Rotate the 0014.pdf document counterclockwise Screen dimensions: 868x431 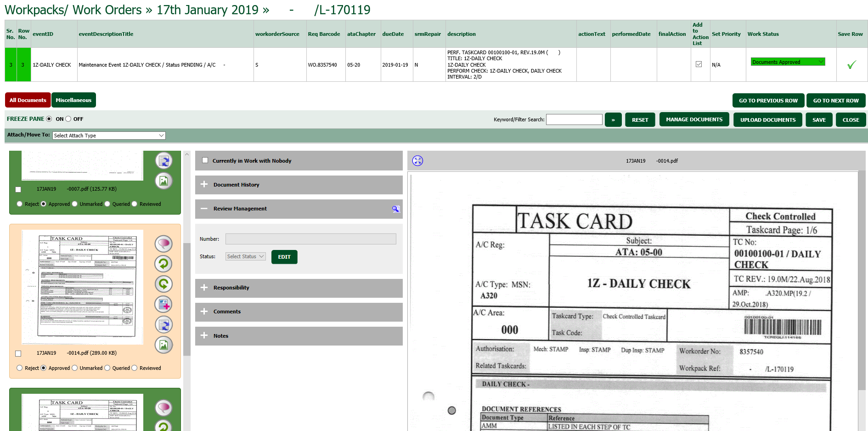coord(163,264)
